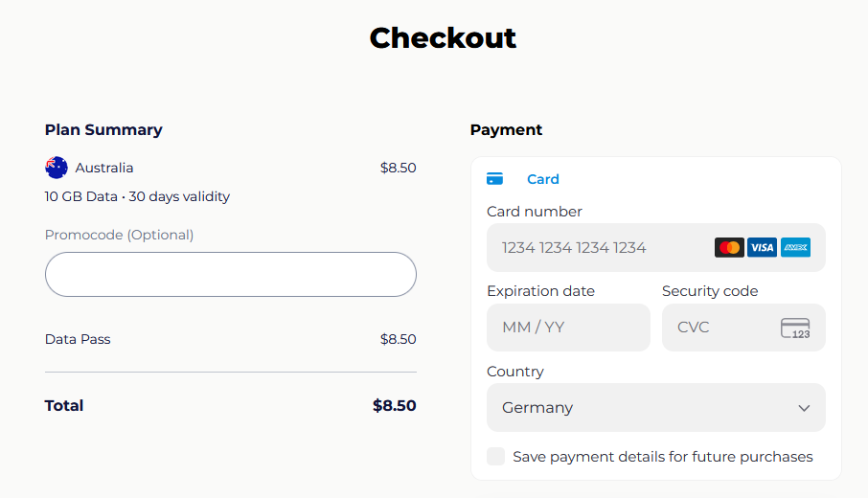
Task: Click the Australia plan name
Action: coord(104,168)
